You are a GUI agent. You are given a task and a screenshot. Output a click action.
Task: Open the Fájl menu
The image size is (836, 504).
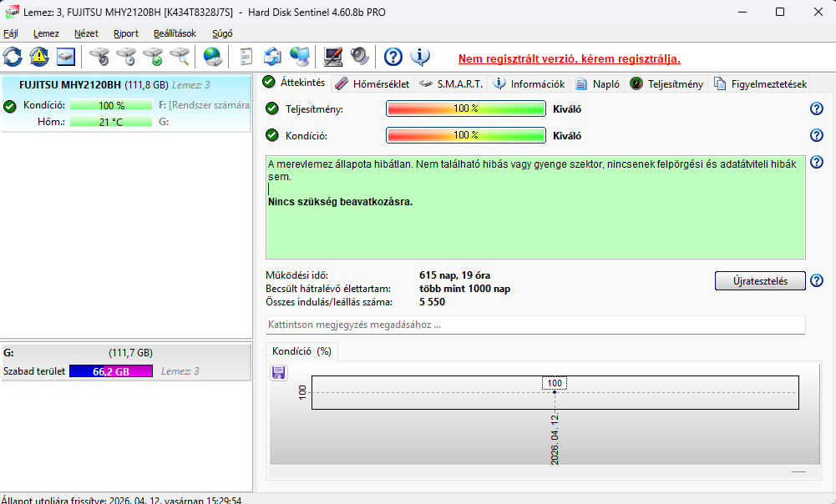point(11,33)
